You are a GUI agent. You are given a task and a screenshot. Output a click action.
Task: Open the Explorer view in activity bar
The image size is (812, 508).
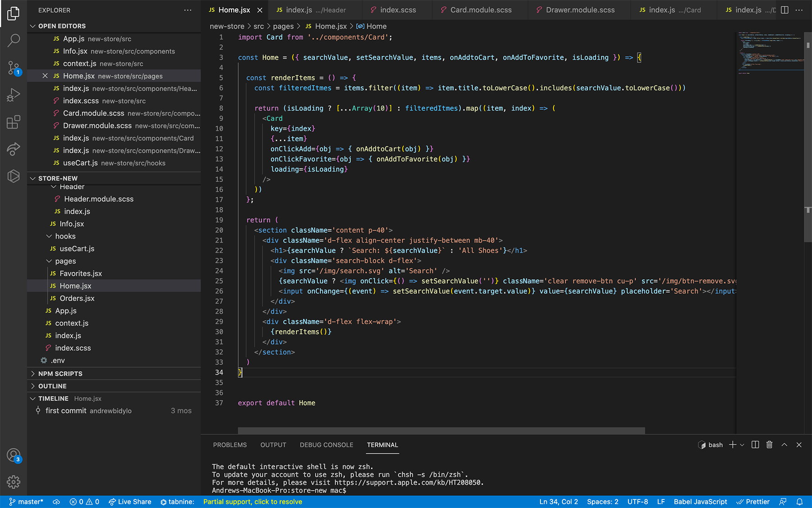pyautogui.click(x=14, y=14)
